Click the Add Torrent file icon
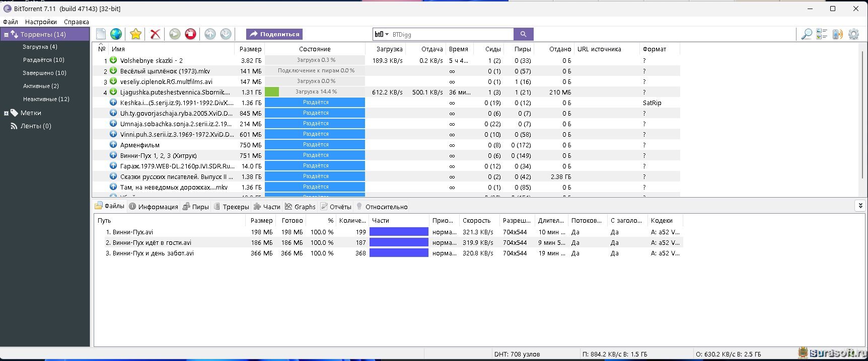Image resolution: width=868 pixels, height=361 pixels. [x=101, y=34]
